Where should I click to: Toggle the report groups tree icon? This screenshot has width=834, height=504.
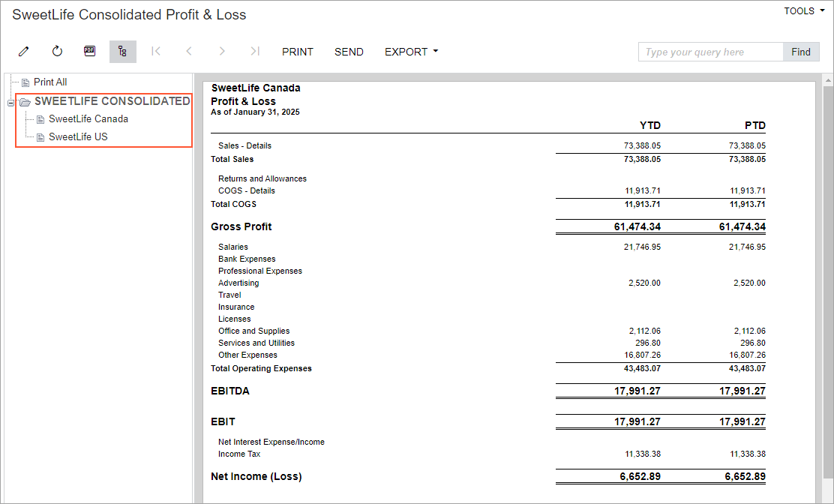tap(123, 52)
